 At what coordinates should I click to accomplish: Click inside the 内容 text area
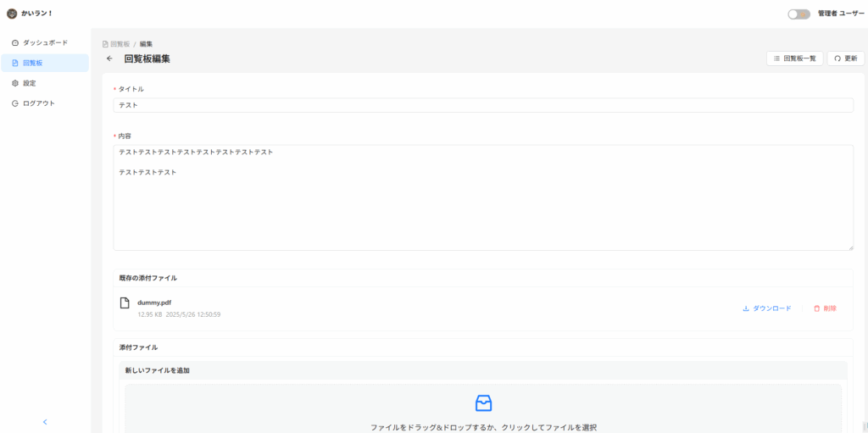[x=483, y=197]
